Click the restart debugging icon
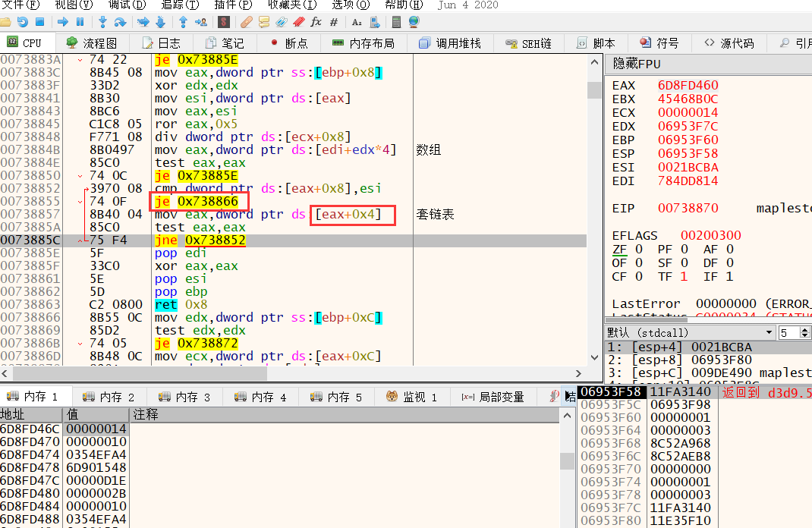The image size is (812, 528). (23, 22)
